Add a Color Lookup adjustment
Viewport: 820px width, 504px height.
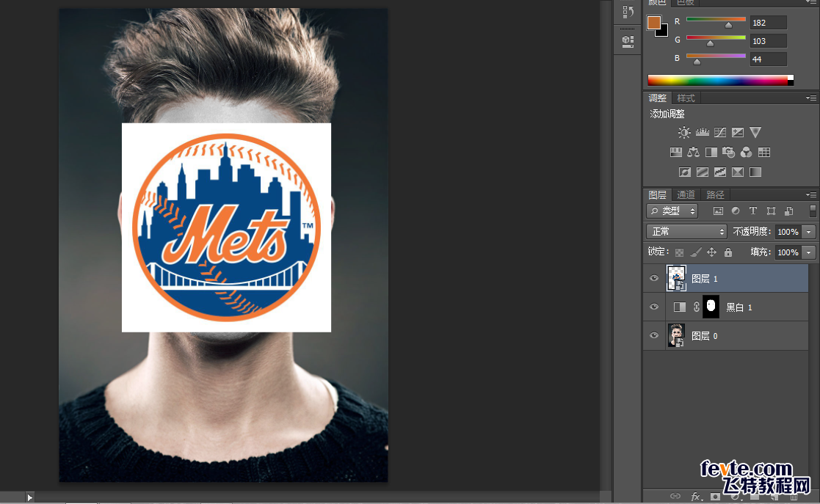click(x=764, y=152)
